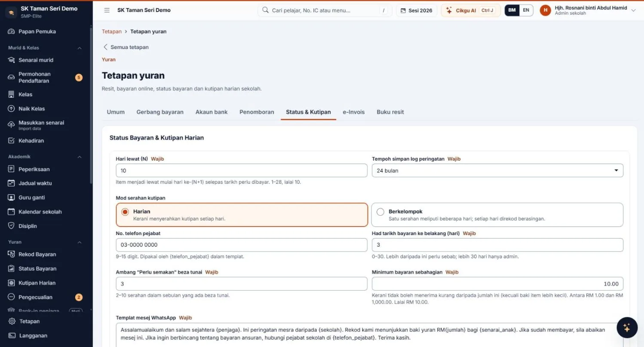
Task: Open floating AI sparkle assistant button
Action: (627, 328)
